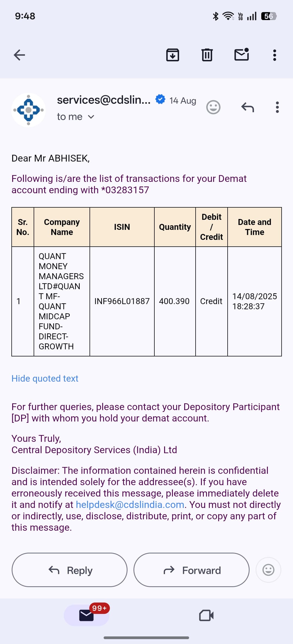The height and width of the screenshot is (644, 293).
Task: Switch to the Mail tab
Action: coord(87,615)
